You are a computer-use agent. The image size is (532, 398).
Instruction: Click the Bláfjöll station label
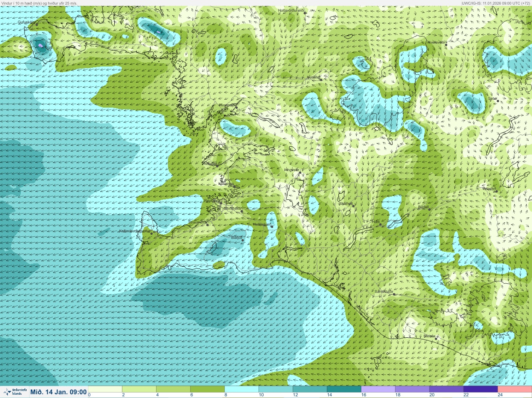pos(236,237)
